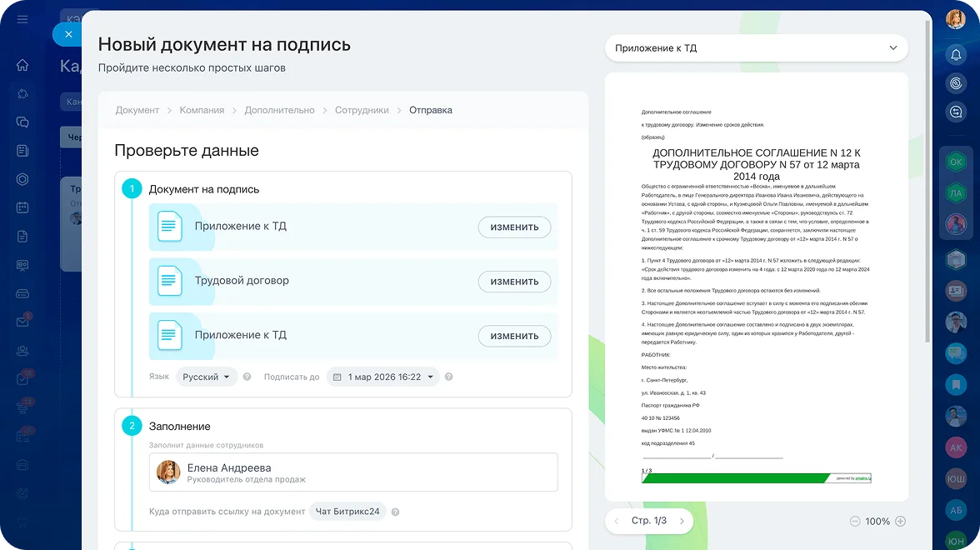980x550 pixels.
Task: Click 'Документ на подпись' section heading
Action: tap(203, 189)
